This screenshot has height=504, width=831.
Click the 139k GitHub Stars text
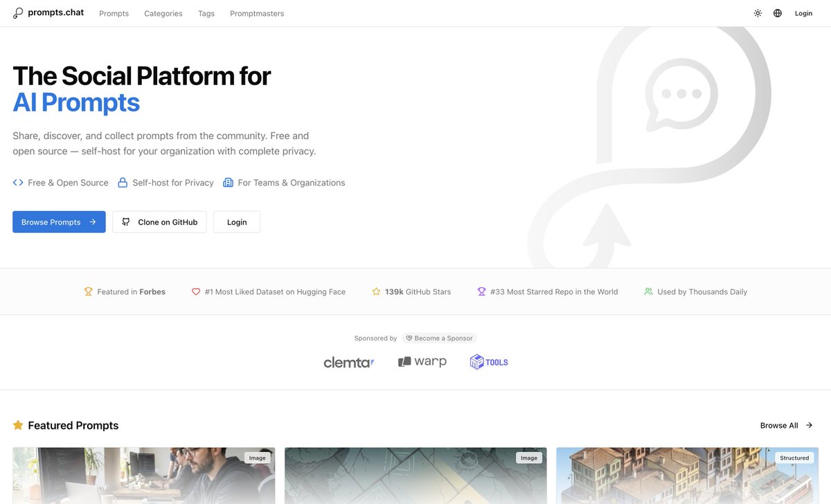point(418,291)
